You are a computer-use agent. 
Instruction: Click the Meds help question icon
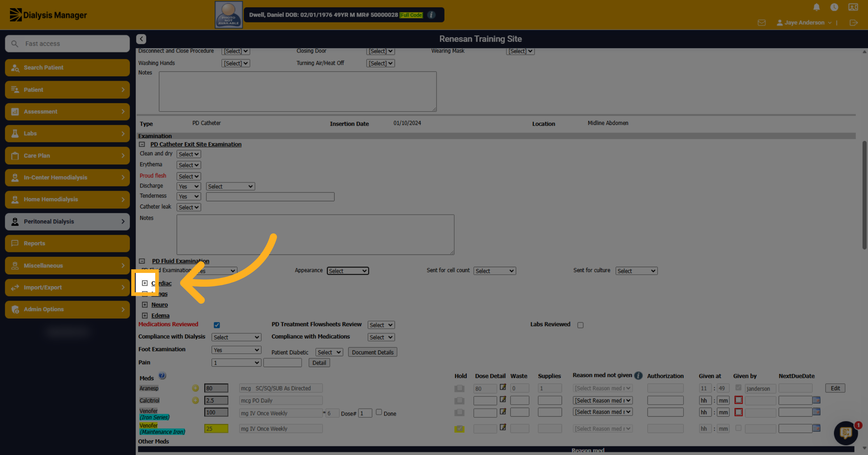(x=162, y=376)
